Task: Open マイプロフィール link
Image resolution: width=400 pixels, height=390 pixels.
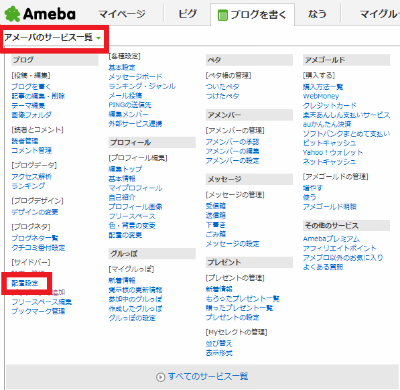Action: [135, 188]
